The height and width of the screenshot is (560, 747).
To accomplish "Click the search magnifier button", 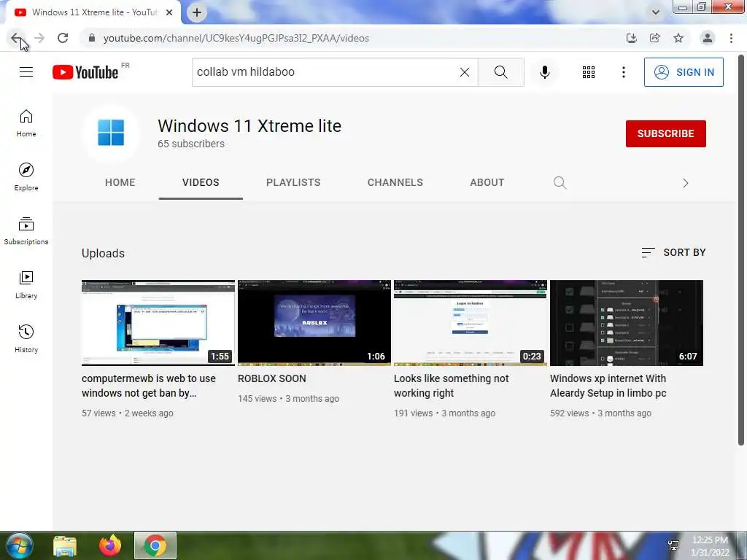I will (500, 72).
